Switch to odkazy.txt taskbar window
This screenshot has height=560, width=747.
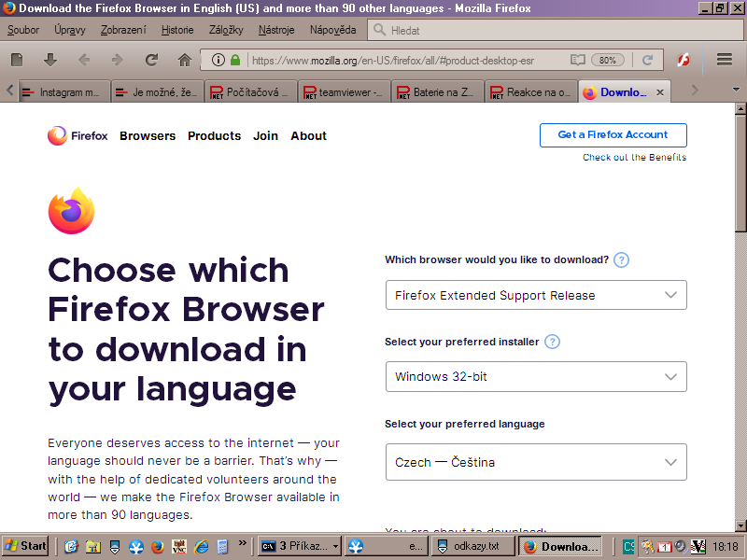pos(473,546)
